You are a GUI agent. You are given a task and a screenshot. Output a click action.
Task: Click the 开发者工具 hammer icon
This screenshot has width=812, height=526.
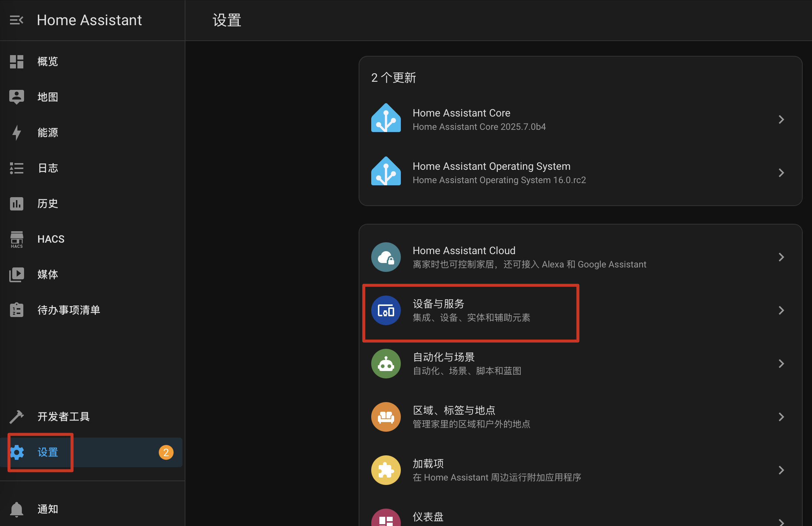[17, 417]
